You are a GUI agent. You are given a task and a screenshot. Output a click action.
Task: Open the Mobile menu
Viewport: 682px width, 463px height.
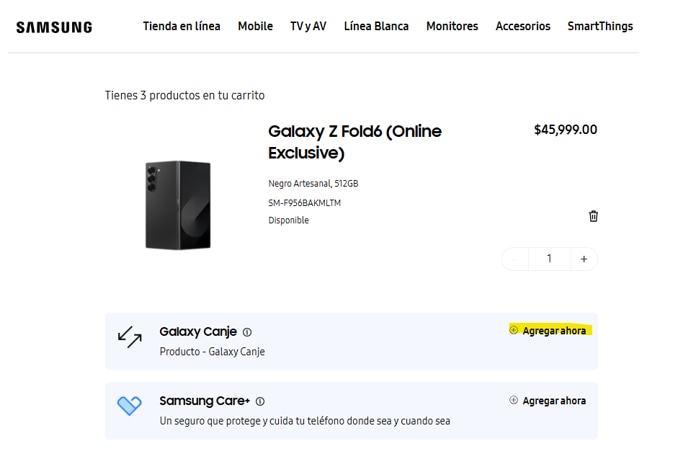(255, 27)
